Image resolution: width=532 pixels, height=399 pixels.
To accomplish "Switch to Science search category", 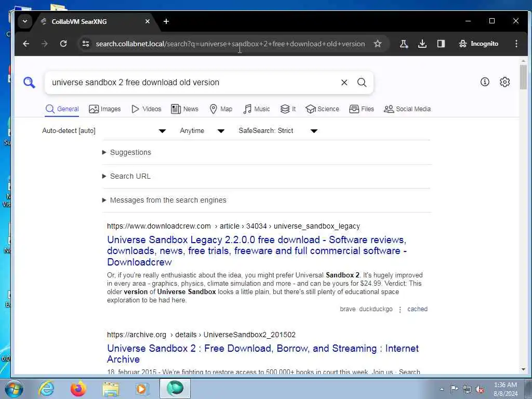I will point(322,109).
